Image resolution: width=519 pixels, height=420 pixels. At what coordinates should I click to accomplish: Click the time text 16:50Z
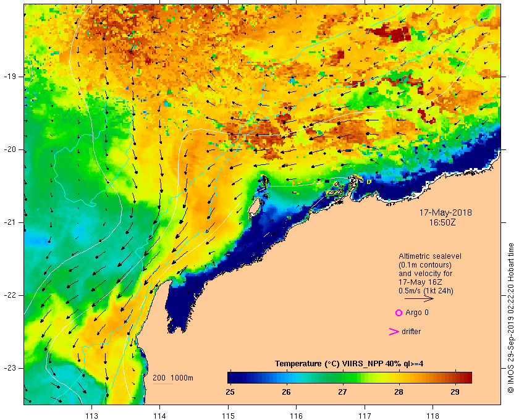click(442, 222)
